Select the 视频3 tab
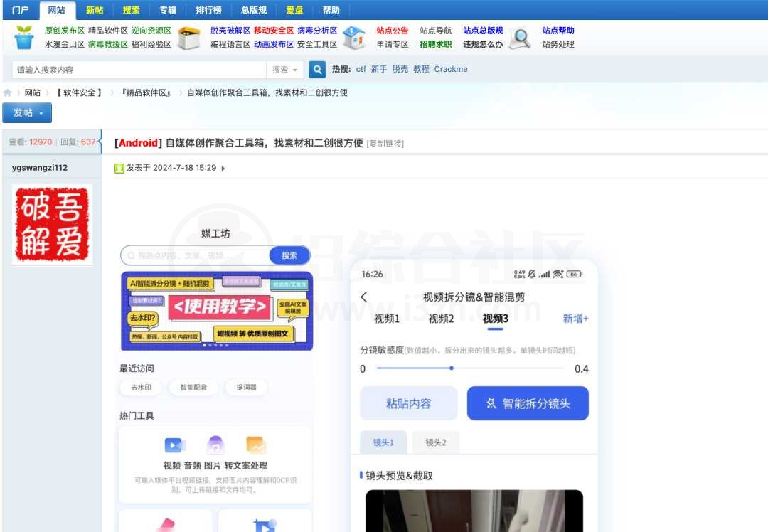Image resolution: width=768 pixels, height=532 pixels. tap(496, 319)
